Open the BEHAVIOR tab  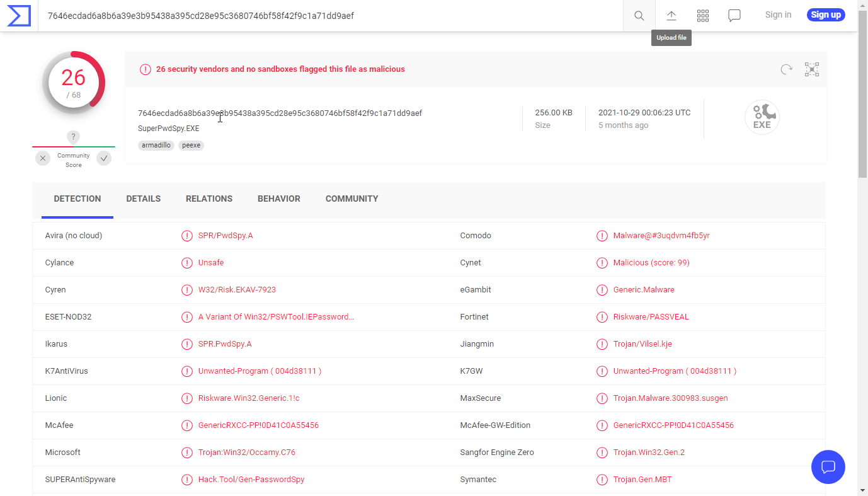click(279, 199)
